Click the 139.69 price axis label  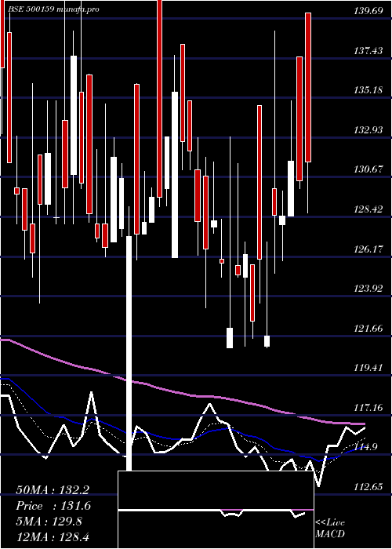click(368, 11)
